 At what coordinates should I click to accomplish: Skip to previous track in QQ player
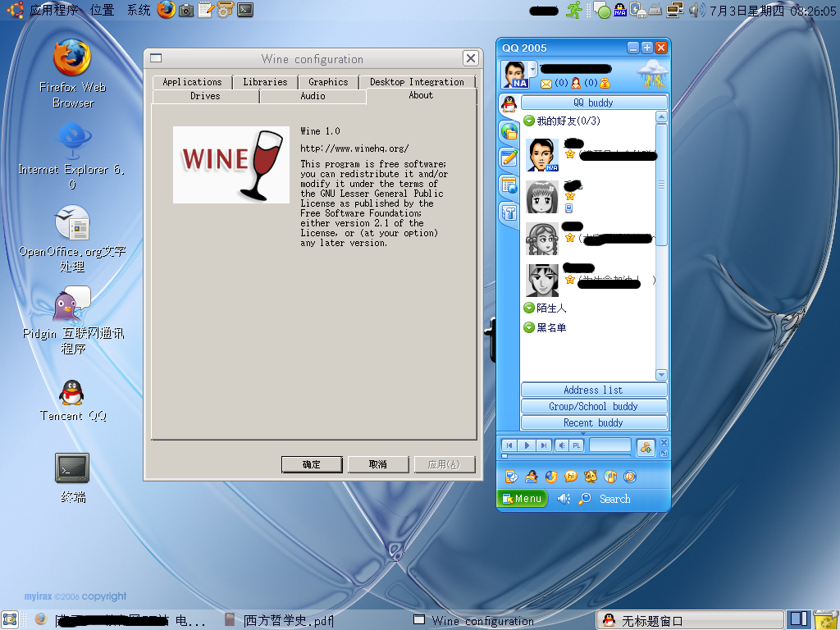pos(509,445)
